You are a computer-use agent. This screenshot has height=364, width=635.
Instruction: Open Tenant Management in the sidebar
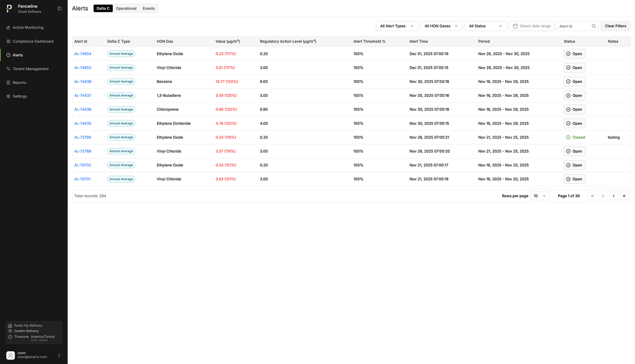tap(31, 69)
